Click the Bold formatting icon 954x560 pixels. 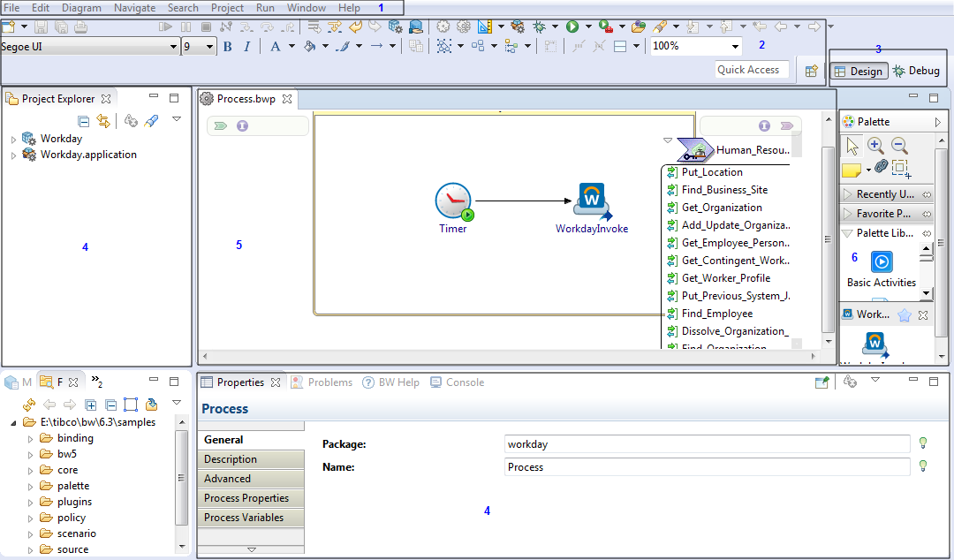(x=227, y=47)
